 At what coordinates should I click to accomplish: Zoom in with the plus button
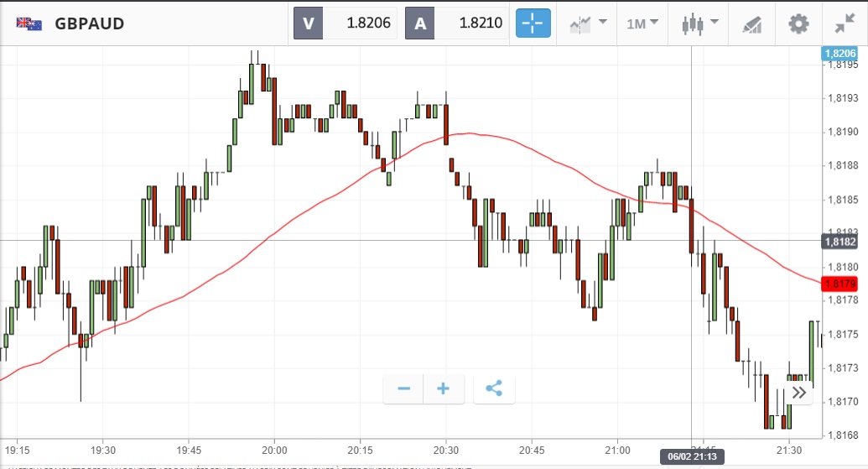[444, 388]
